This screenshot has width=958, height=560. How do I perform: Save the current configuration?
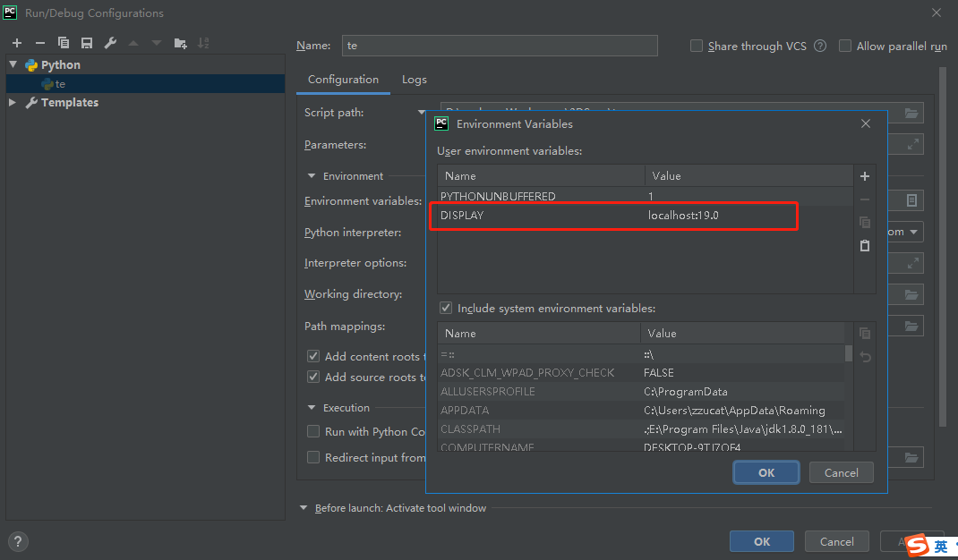(85, 42)
